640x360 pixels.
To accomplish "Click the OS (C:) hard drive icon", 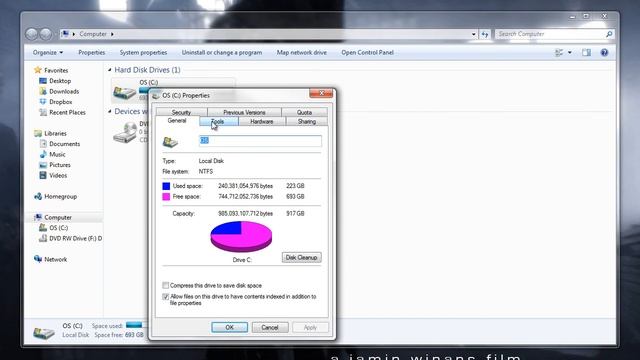I will tap(124, 92).
